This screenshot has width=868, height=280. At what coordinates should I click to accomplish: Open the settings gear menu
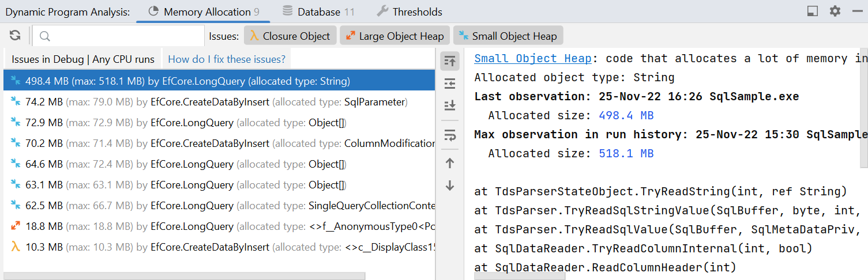[835, 12]
